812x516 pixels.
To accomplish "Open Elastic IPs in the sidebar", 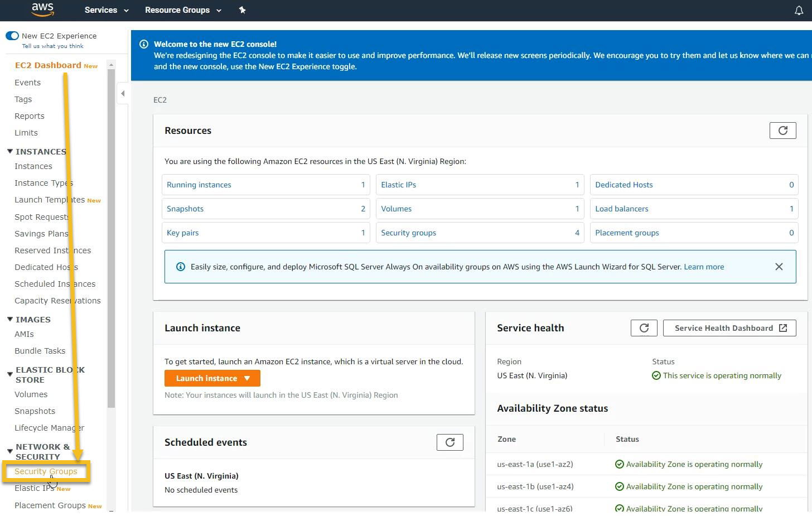I will [x=35, y=488].
